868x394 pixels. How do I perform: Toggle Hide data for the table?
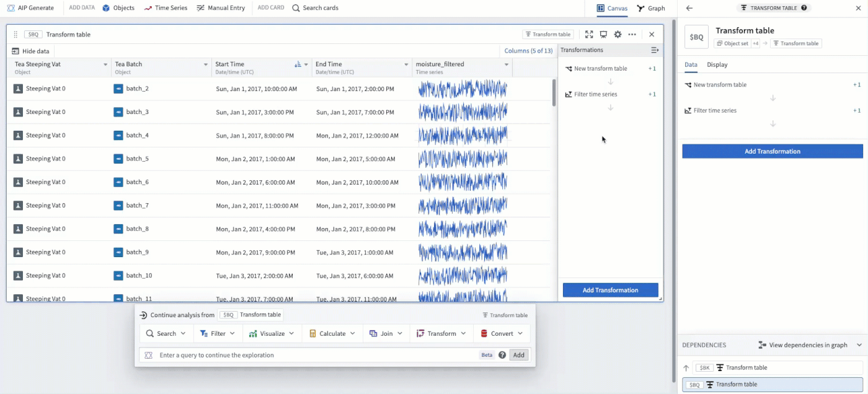(x=30, y=51)
